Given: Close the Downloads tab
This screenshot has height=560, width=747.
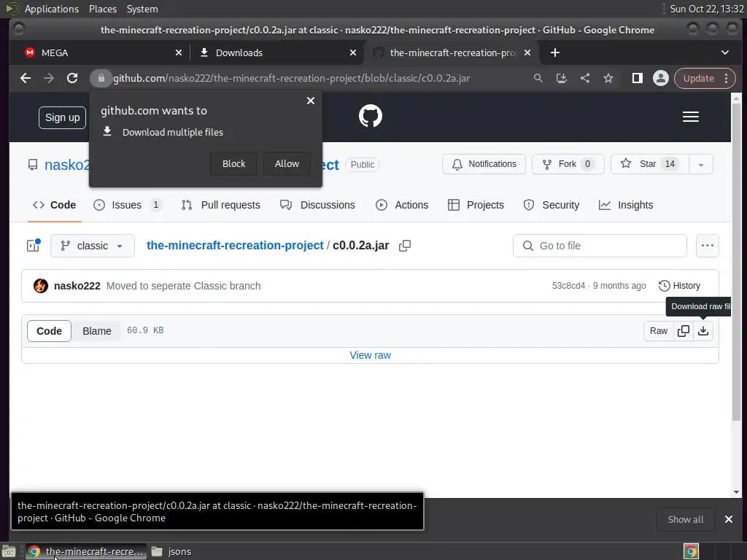Looking at the screenshot, I should (x=353, y=52).
